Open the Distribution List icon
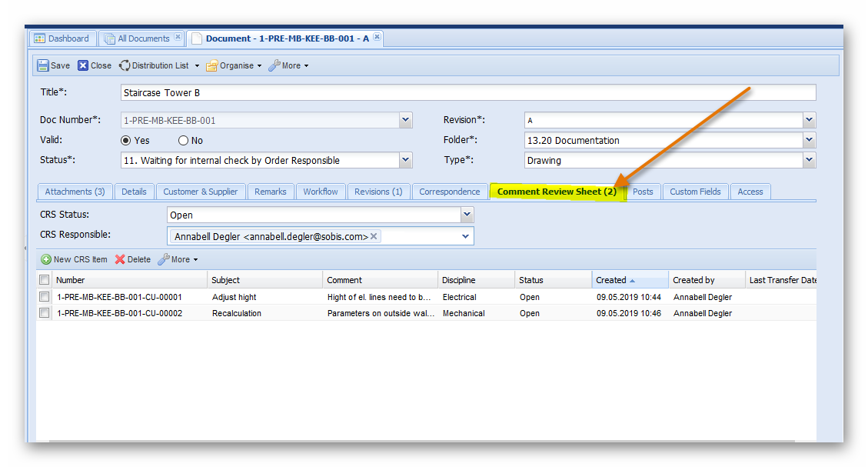868x467 pixels. pos(125,66)
